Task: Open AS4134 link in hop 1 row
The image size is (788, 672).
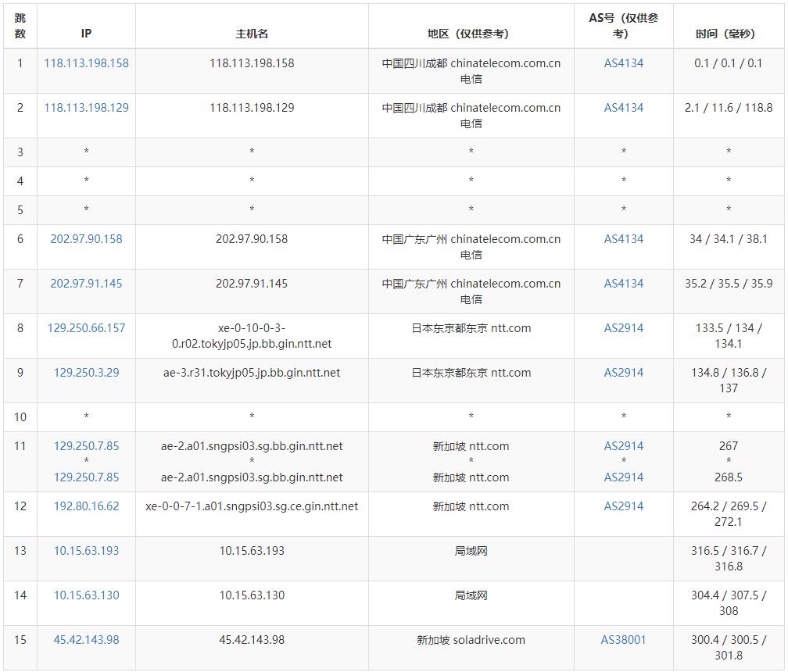Action: pyautogui.click(x=624, y=63)
